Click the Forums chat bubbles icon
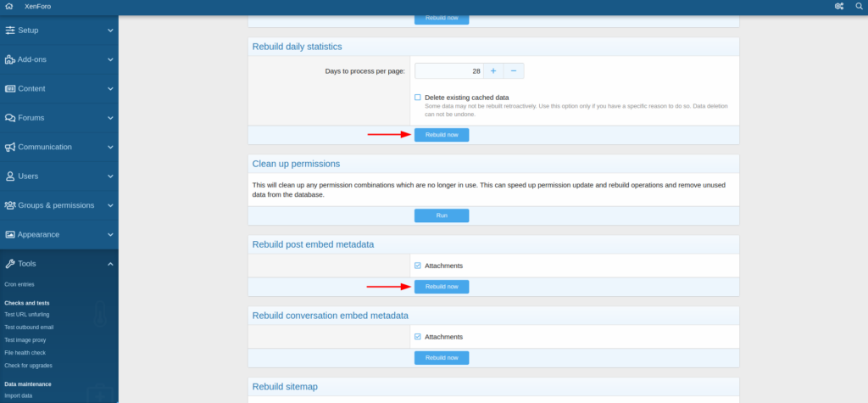 (10, 118)
